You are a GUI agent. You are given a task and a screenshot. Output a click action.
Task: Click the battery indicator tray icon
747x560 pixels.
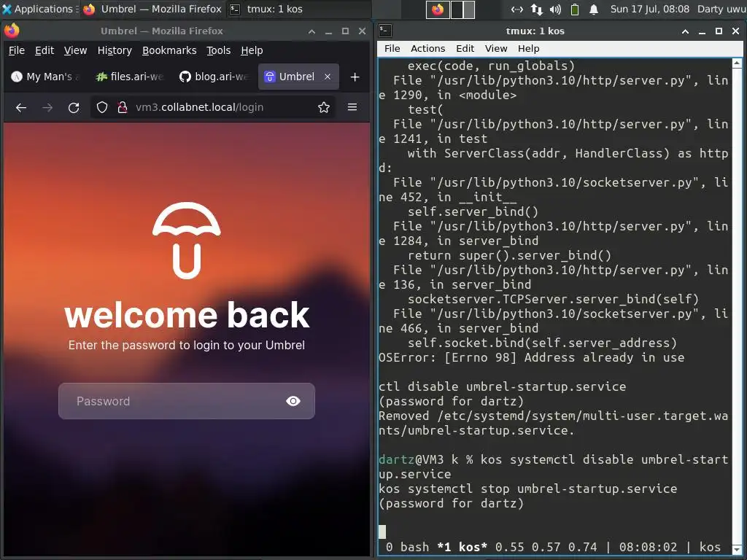click(575, 9)
